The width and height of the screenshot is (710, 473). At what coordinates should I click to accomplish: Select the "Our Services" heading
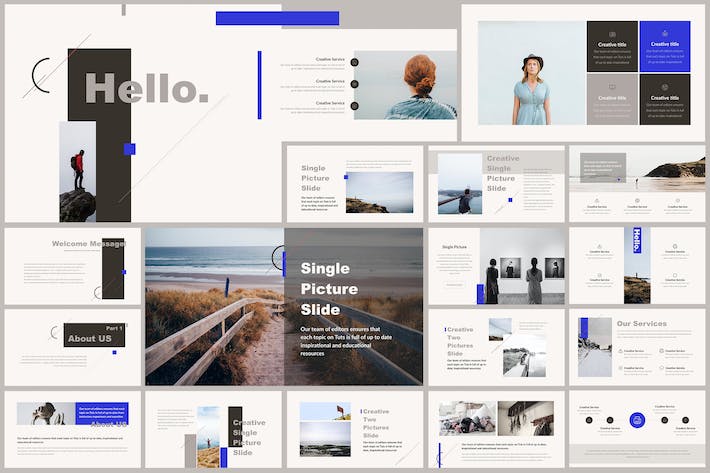pos(642,324)
